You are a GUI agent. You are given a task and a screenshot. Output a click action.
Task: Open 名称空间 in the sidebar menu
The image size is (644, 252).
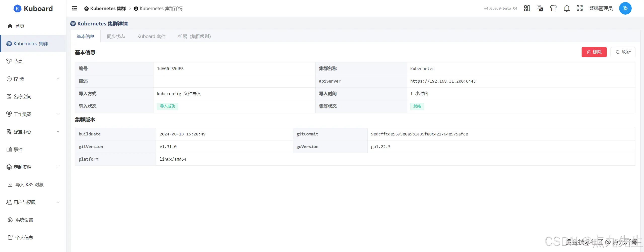(33, 96)
